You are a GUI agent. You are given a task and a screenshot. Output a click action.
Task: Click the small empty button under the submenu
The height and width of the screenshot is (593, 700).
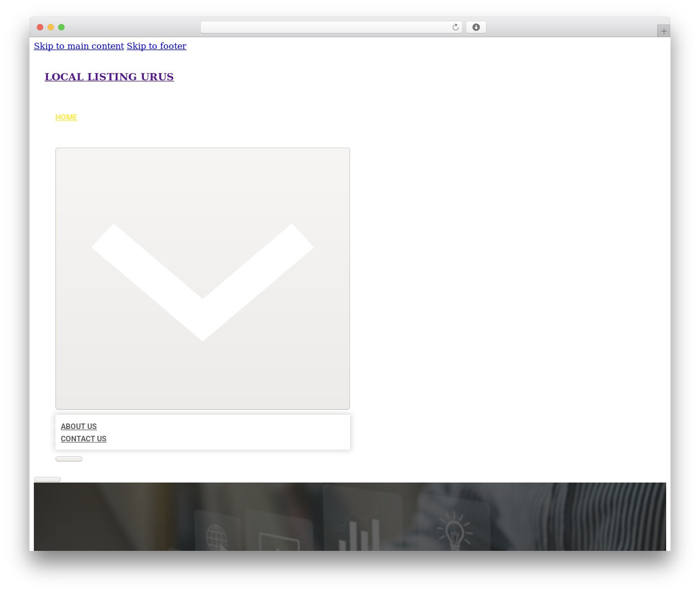(69, 459)
